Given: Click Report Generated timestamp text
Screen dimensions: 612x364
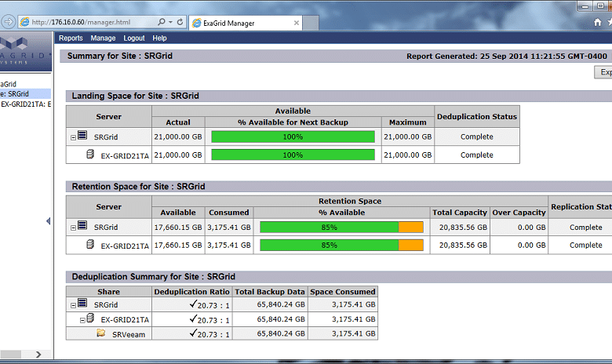Looking at the screenshot, I should [507, 56].
